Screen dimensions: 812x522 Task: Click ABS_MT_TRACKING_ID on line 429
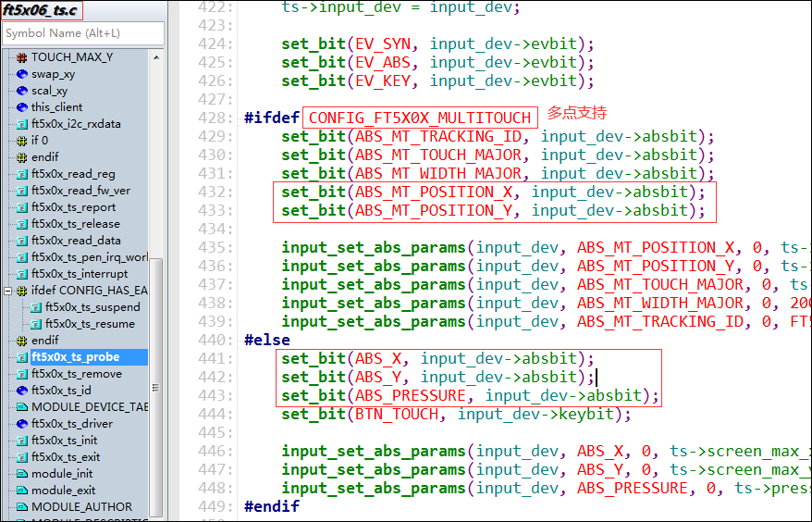pyautogui.click(x=438, y=136)
